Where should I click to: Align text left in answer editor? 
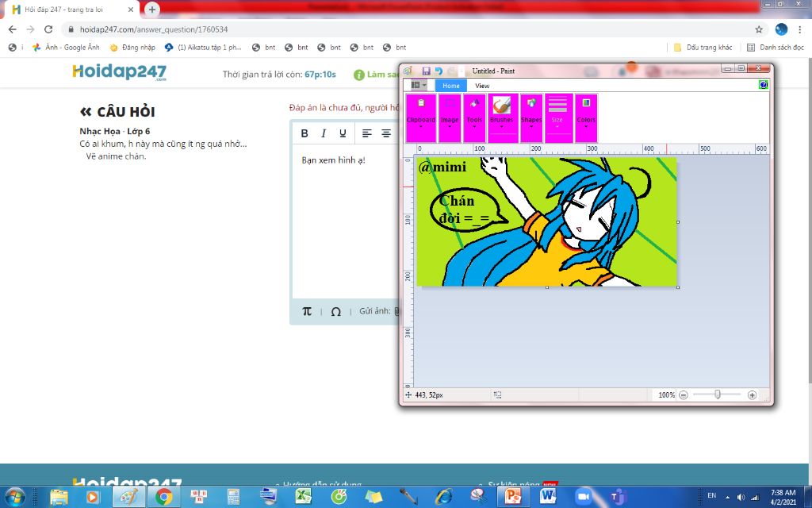point(366,133)
